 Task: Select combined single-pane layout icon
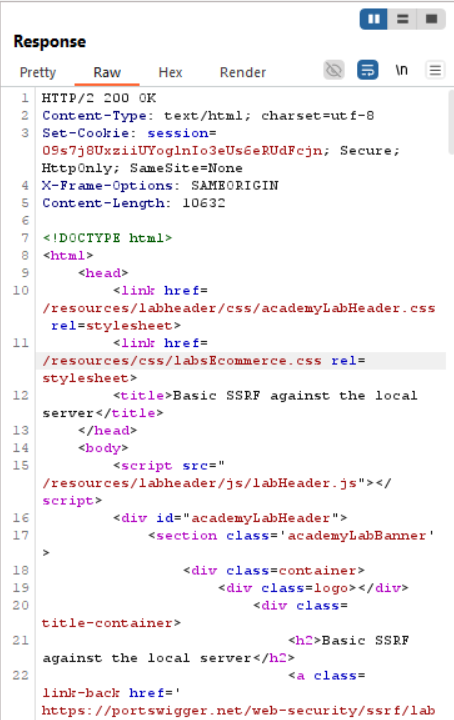(x=431, y=19)
